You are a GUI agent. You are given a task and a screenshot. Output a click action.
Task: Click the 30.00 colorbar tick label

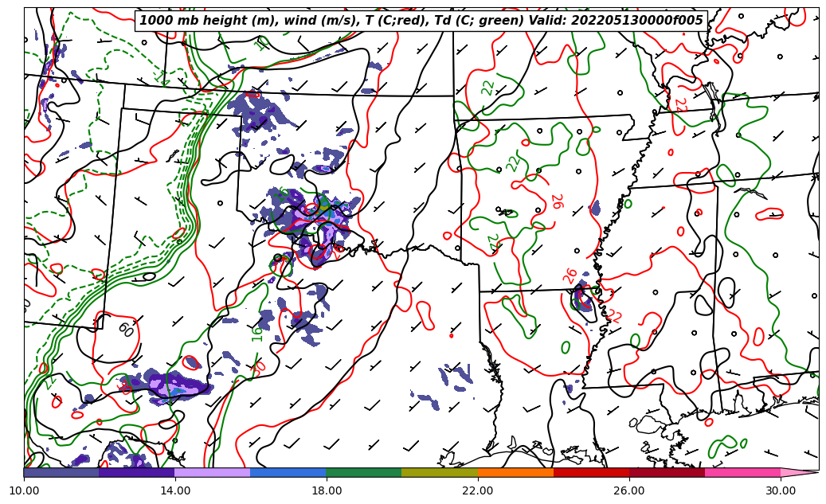(781, 490)
